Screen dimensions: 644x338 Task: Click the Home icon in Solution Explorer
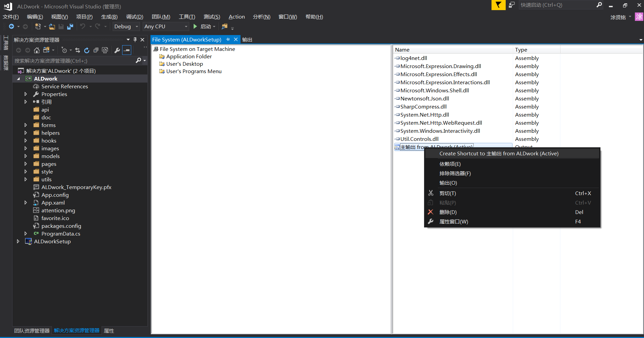tap(37, 50)
